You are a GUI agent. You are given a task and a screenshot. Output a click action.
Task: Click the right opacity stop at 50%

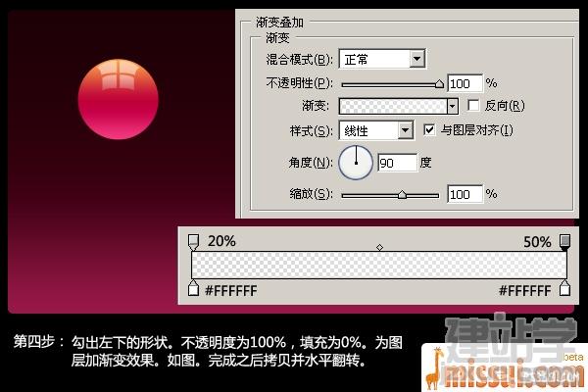click(564, 242)
